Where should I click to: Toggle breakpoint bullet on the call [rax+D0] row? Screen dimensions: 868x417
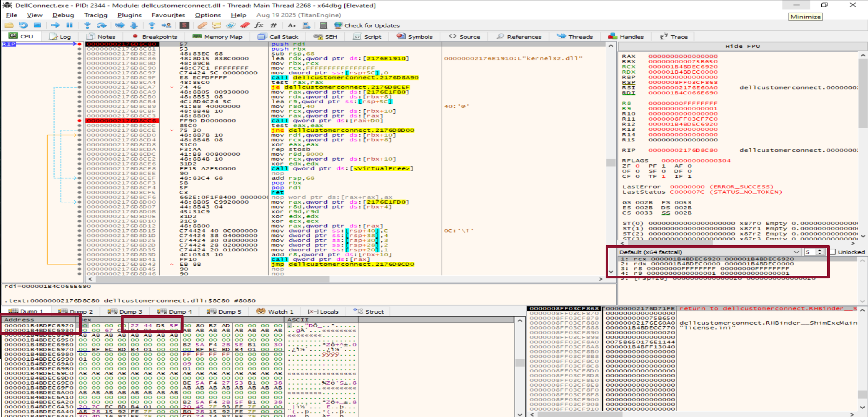coord(79,121)
